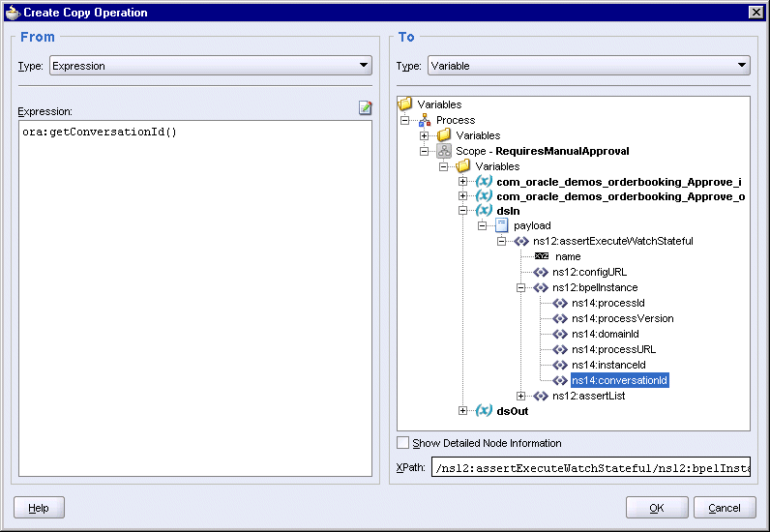The height and width of the screenshot is (532, 770).
Task: Select ns14:processURL tree item
Action: point(614,349)
